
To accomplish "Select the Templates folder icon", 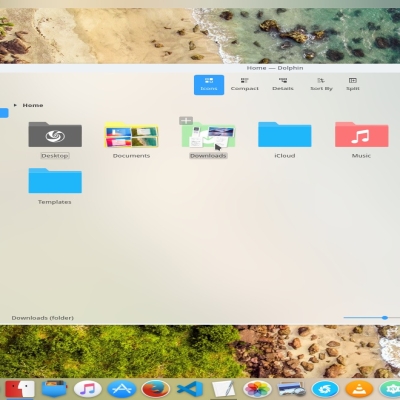I will [x=55, y=181].
